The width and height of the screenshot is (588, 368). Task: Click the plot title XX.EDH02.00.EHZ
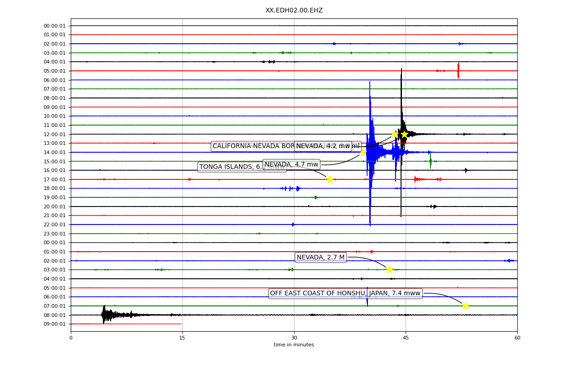point(294,10)
